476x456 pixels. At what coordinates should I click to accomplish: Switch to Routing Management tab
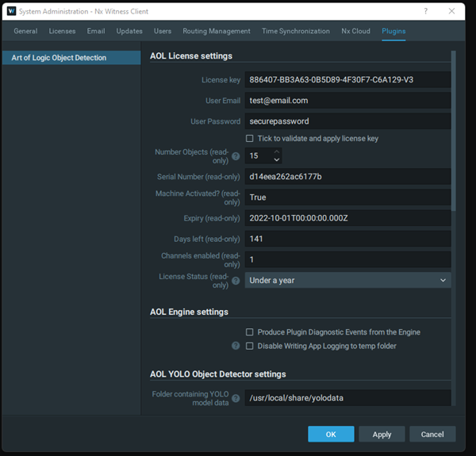point(217,31)
